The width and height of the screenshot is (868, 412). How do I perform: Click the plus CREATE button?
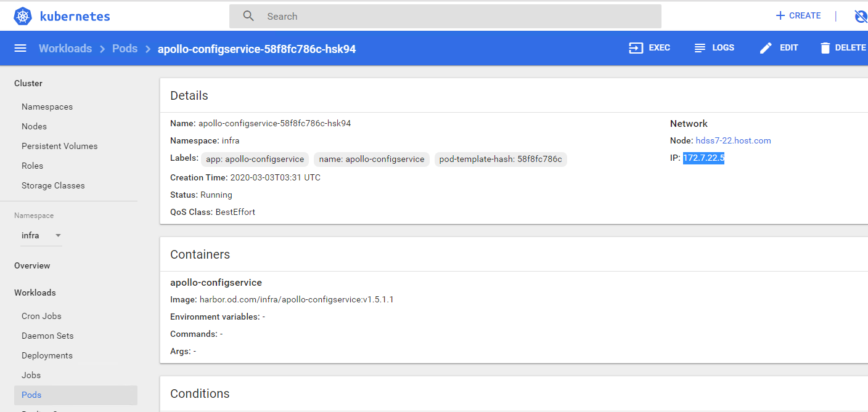coord(798,16)
